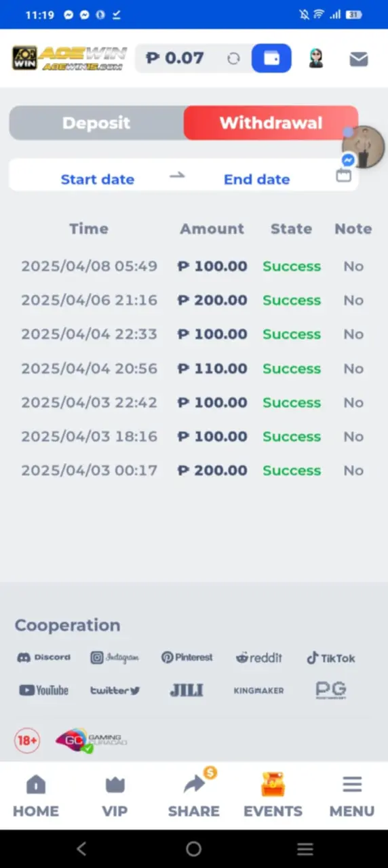Refresh the balance with the reload icon
Screen dimensions: 388x868
pos(233,59)
